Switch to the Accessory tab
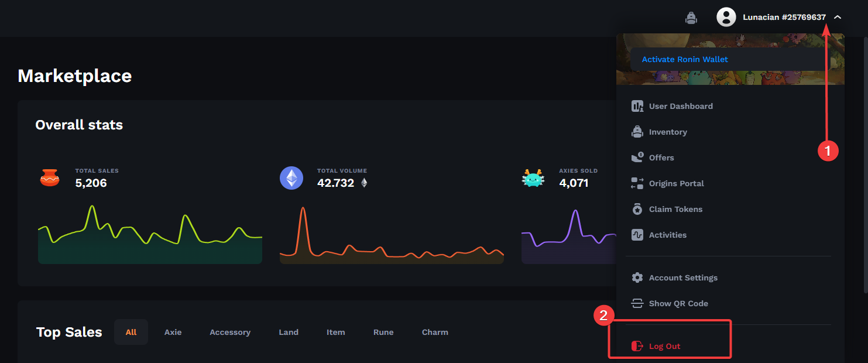Image resolution: width=868 pixels, height=363 pixels. pos(230,332)
